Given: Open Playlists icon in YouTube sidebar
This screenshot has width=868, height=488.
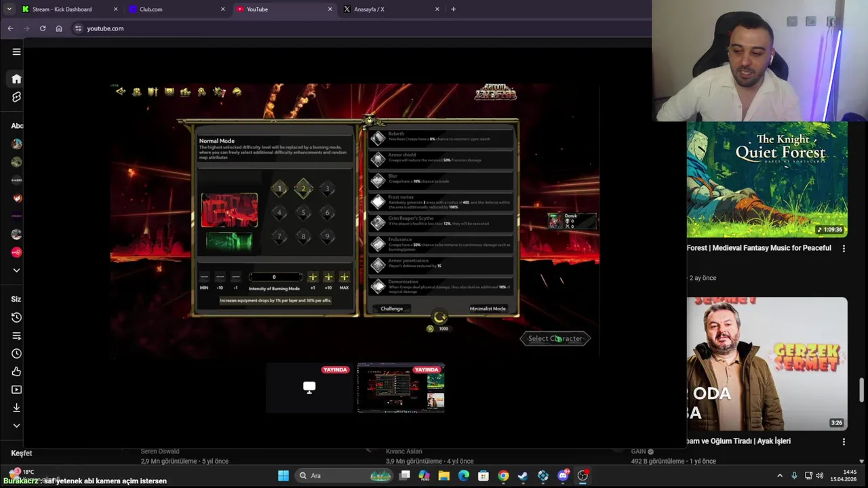Looking at the screenshot, I should (x=16, y=335).
